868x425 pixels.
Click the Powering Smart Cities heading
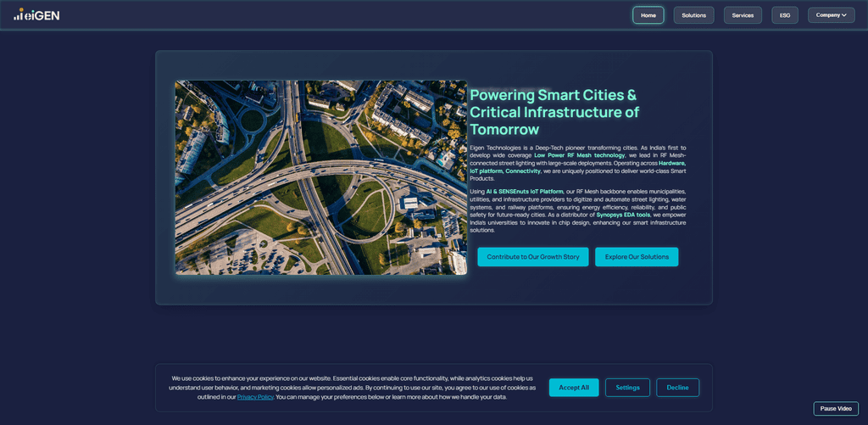[x=554, y=112]
